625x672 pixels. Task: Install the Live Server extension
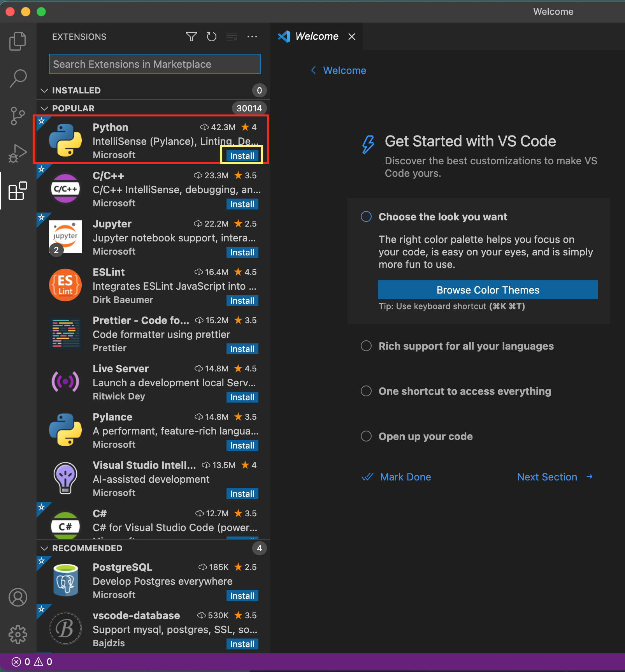(242, 397)
